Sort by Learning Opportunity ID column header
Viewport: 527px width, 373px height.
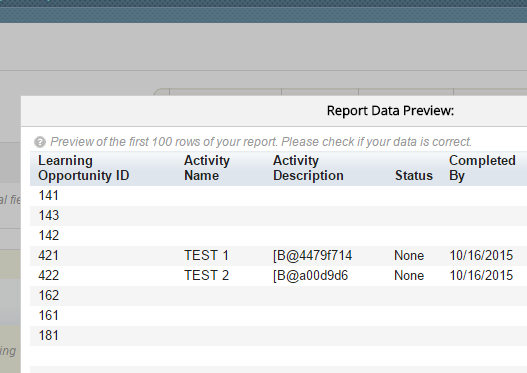point(84,168)
